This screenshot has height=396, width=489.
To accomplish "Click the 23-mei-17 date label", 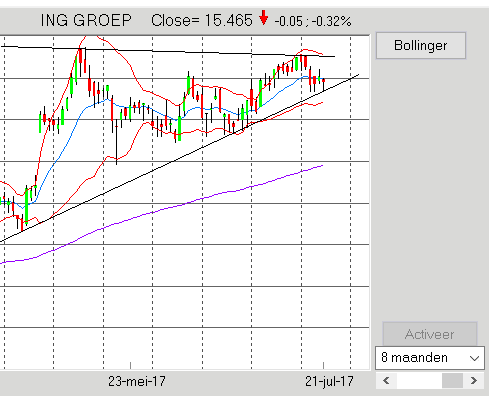I will point(137,381).
